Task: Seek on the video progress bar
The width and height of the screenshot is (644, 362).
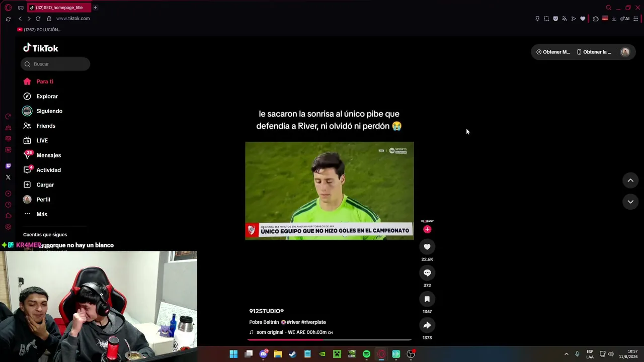Action: tap(330, 339)
